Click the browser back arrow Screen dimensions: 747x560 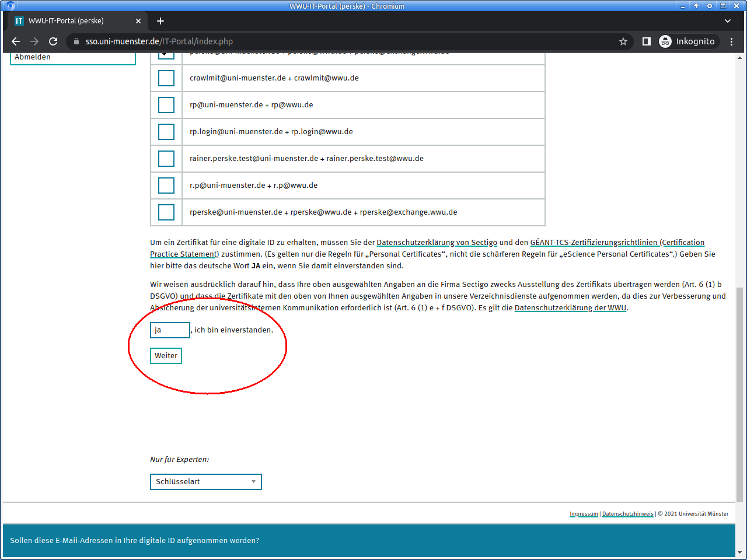pos(16,41)
